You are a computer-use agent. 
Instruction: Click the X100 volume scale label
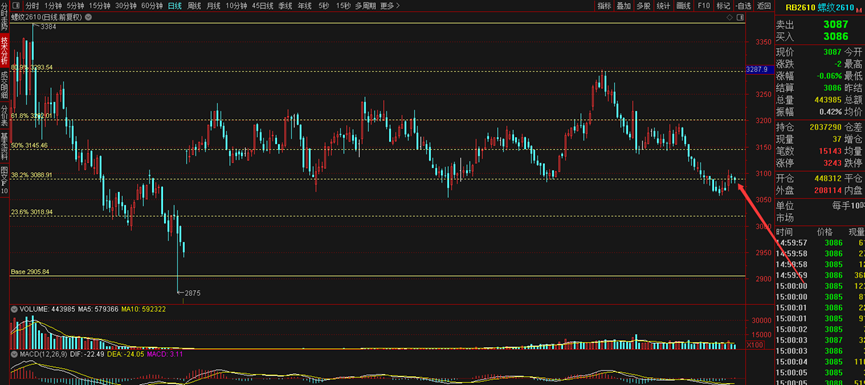[x=755, y=345]
